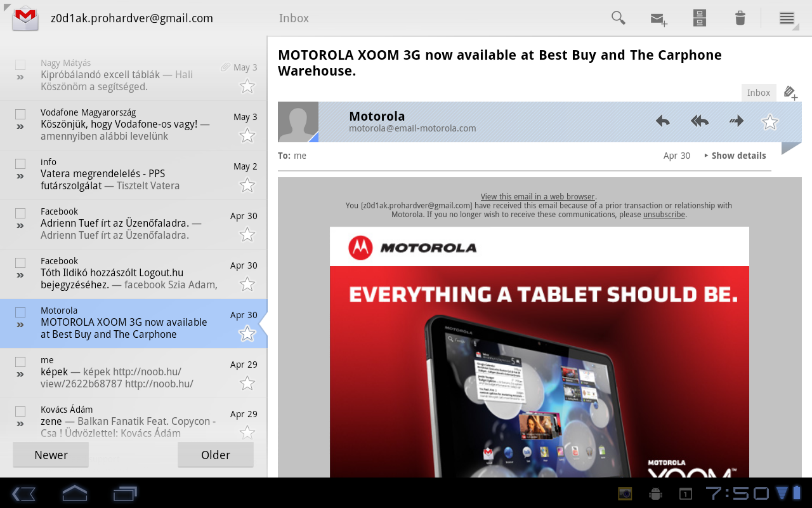Image resolution: width=812 pixels, height=508 pixels.
Task: Open the search magnifier icon
Action: pyautogui.click(x=618, y=18)
